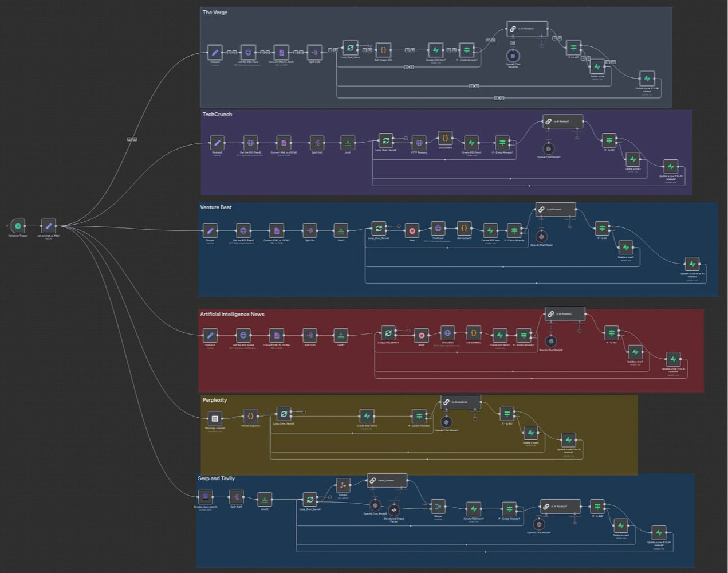
Task: Click Convert XML to JSON node in The Verge
Action: 281,53
